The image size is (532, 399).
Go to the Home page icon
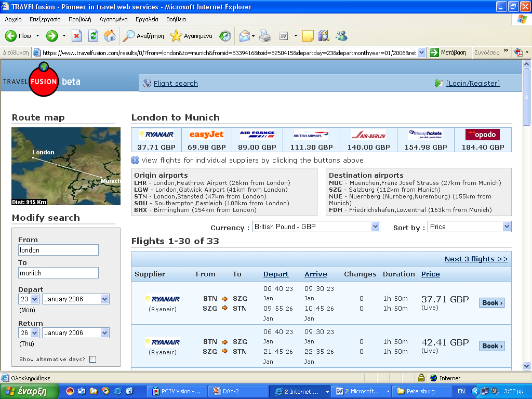pos(110,36)
